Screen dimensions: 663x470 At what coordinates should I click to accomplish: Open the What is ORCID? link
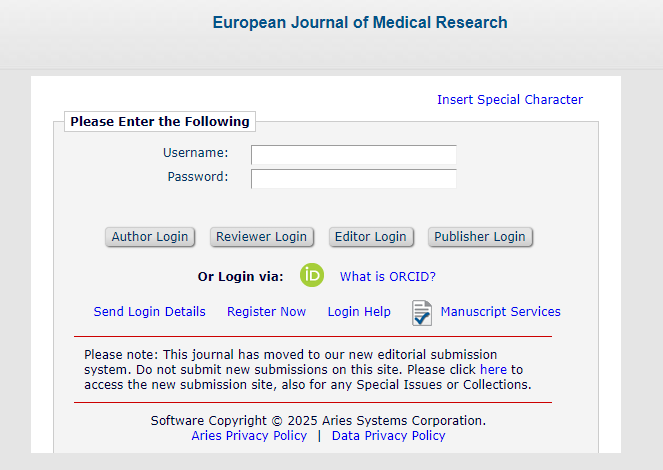388,276
